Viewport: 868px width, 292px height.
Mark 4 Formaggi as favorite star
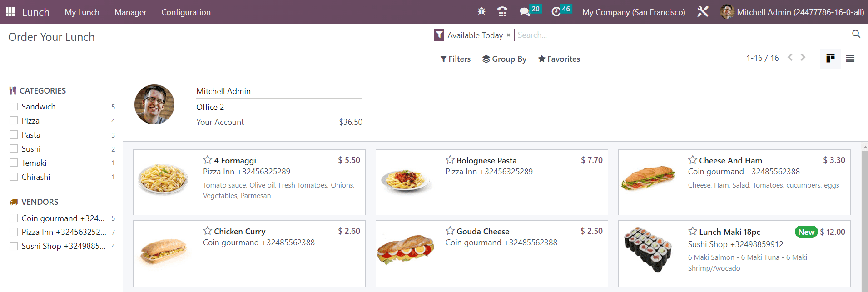pyautogui.click(x=208, y=160)
